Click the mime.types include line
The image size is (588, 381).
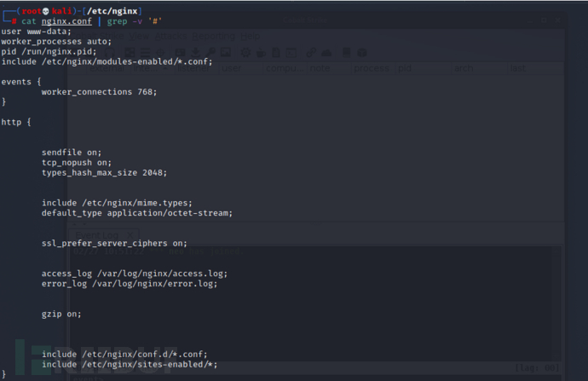(117, 203)
